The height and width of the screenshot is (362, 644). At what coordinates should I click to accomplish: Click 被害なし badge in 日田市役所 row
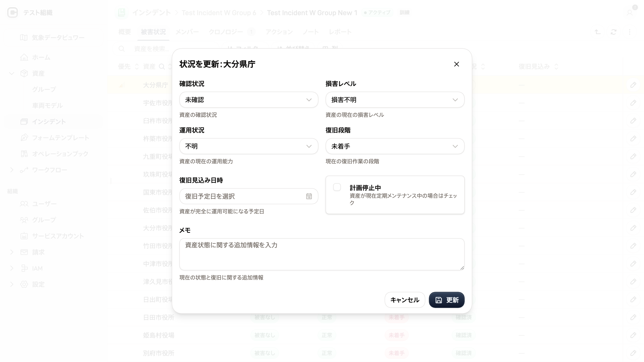point(265,317)
